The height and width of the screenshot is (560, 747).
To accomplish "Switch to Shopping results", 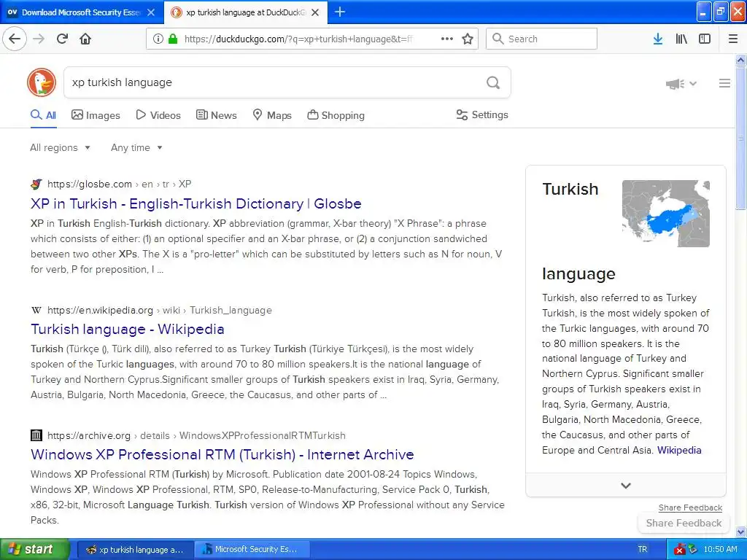I will 336,115.
